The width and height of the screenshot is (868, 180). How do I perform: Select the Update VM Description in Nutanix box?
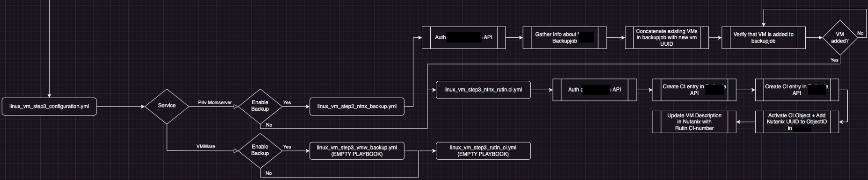(x=694, y=122)
